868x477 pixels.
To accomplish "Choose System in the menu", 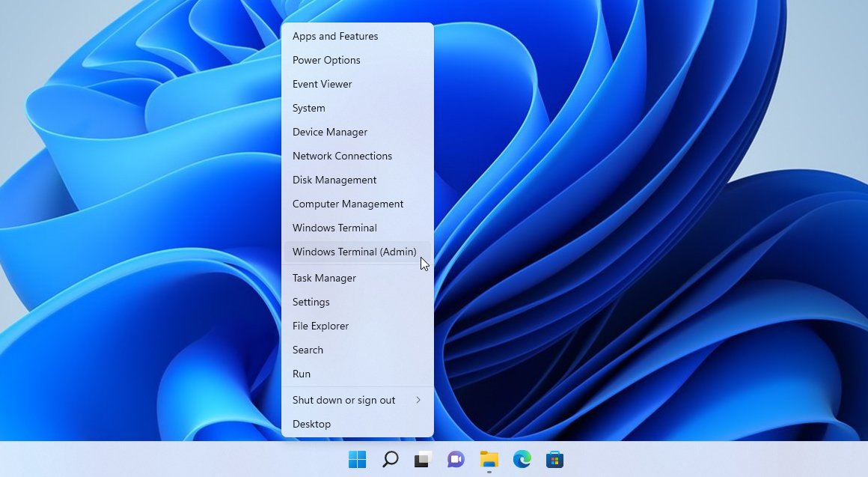I will point(358,108).
